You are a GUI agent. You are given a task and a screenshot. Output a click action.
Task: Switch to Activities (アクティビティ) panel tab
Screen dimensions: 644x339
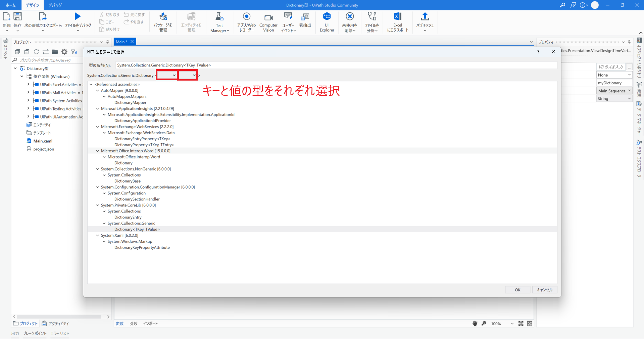(55, 324)
